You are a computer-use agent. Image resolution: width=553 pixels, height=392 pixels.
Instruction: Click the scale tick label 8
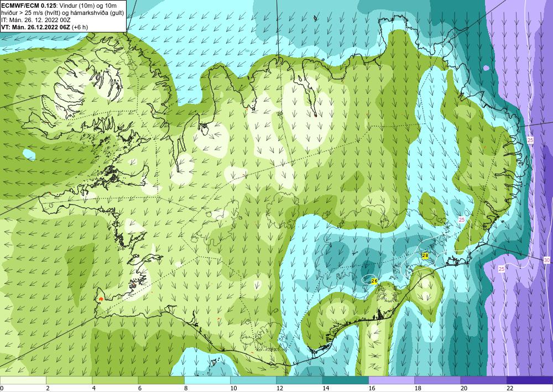pyautogui.click(x=186, y=388)
